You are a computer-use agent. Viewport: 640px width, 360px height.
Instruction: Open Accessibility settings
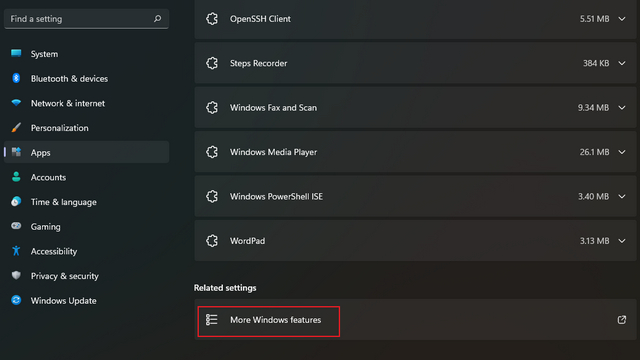[86, 251]
